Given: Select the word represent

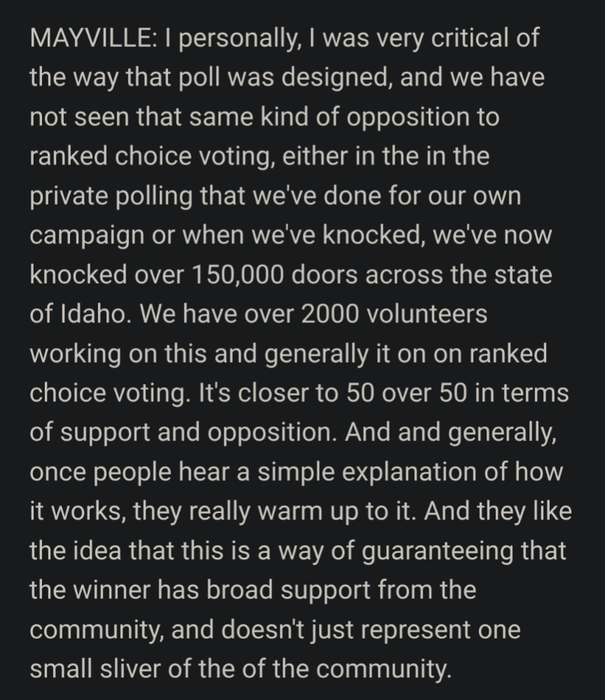Looking at the screenshot, I should [414, 631].
